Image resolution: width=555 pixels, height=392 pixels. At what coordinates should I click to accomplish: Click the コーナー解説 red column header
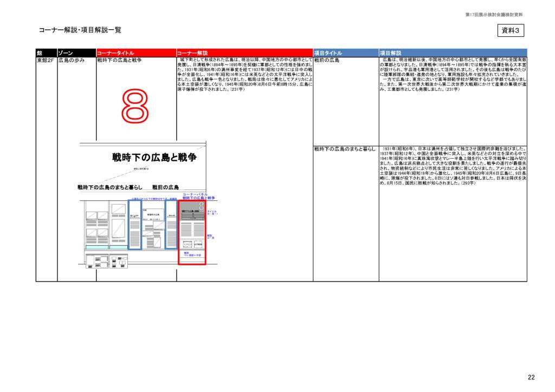click(192, 53)
